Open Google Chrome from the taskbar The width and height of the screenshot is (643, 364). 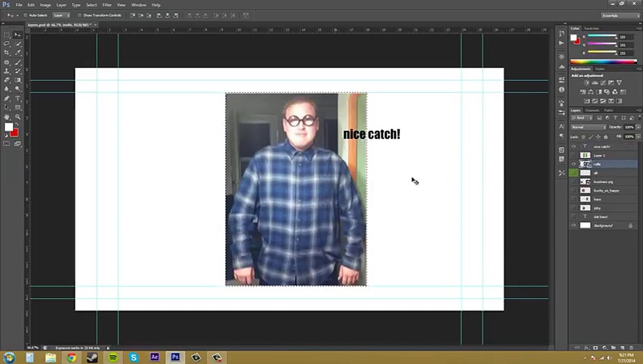tap(72, 357)
